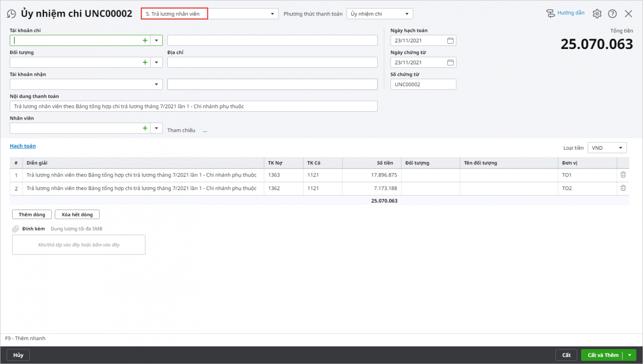
Task: Edit Nội dung thanh toán field
Action: 193,106
